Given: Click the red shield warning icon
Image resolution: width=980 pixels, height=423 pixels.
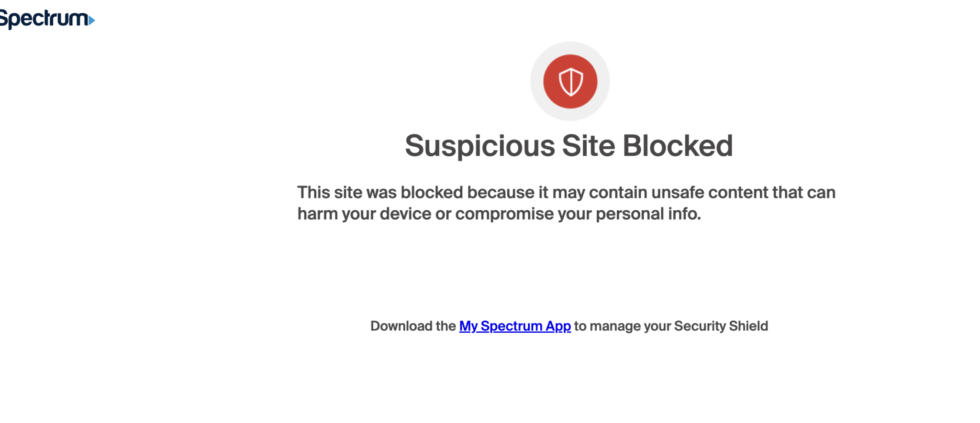Looking at the screenshot, I should point(570,82).
